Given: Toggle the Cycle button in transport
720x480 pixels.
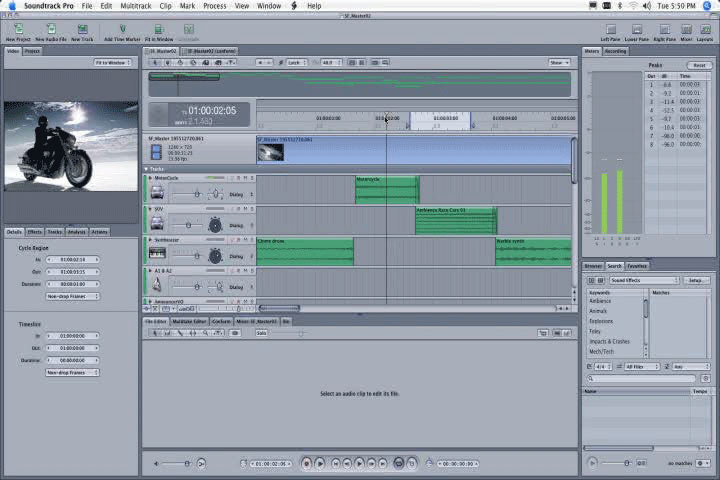Looking at the screenshot, I should pos(399,464).
